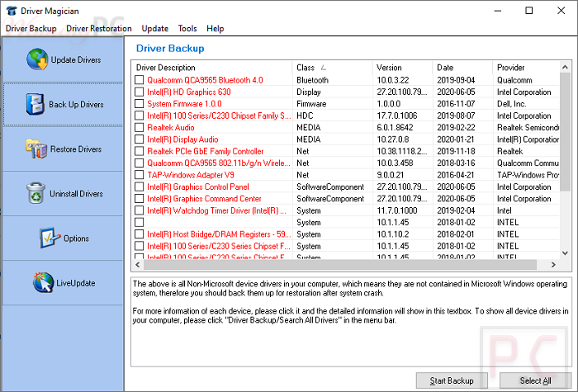This screenshot has width=578, height=392.
Task: Tick checkbox for Realtek PCIe GbE Family Controller
Action: coord(139,151)
